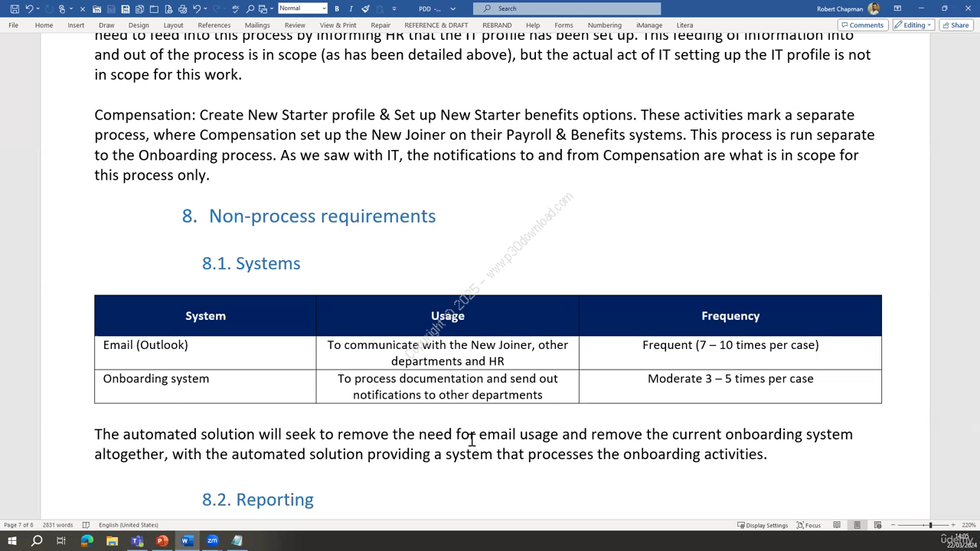Screen dimensions: 980x551
Task: Open the Repair ribbon tab
Action: (381, 25)
